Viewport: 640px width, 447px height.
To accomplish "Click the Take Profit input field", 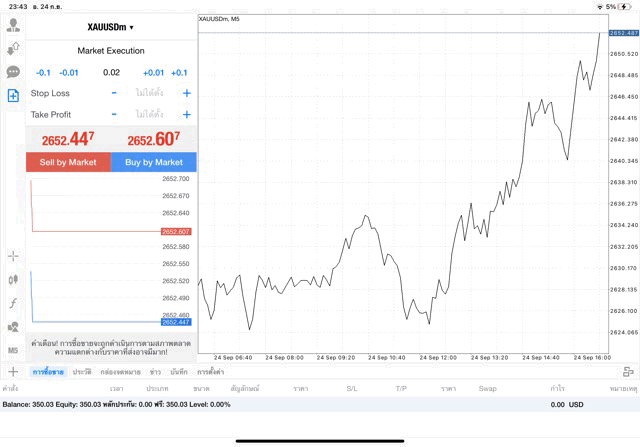I will coord(150,115).
